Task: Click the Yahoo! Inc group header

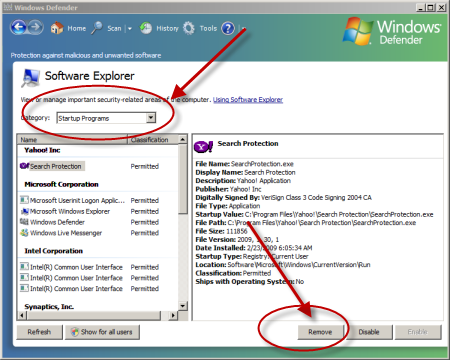Action: coord(42,150)
